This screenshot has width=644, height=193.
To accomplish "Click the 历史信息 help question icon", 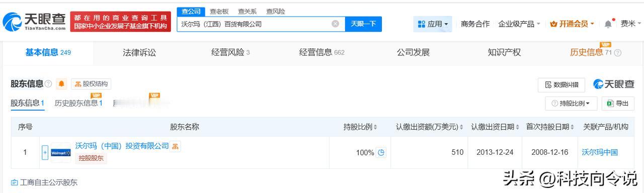I will tap(618, 53).
